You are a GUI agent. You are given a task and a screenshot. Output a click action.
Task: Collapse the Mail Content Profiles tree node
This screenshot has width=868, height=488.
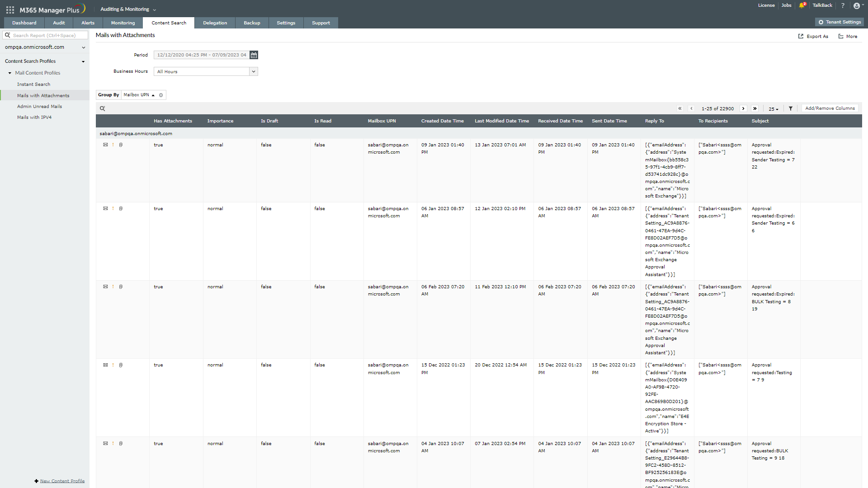coord(10,73)
